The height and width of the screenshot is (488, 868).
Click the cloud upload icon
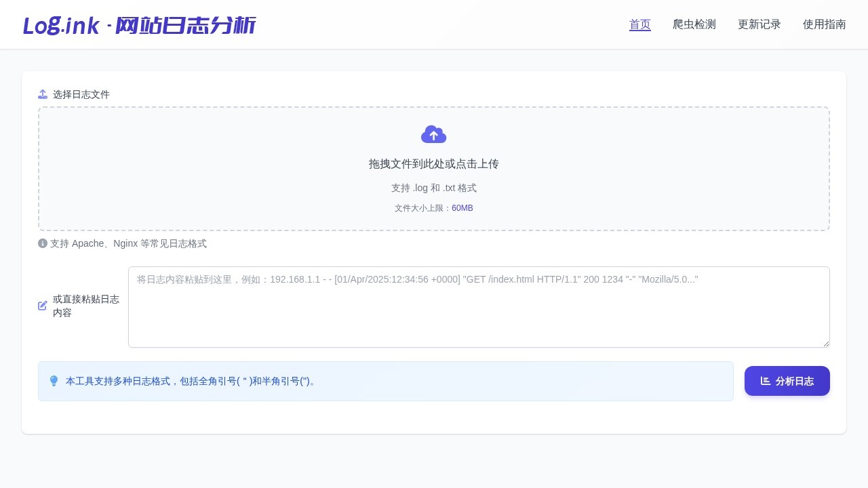coord(433,134)
